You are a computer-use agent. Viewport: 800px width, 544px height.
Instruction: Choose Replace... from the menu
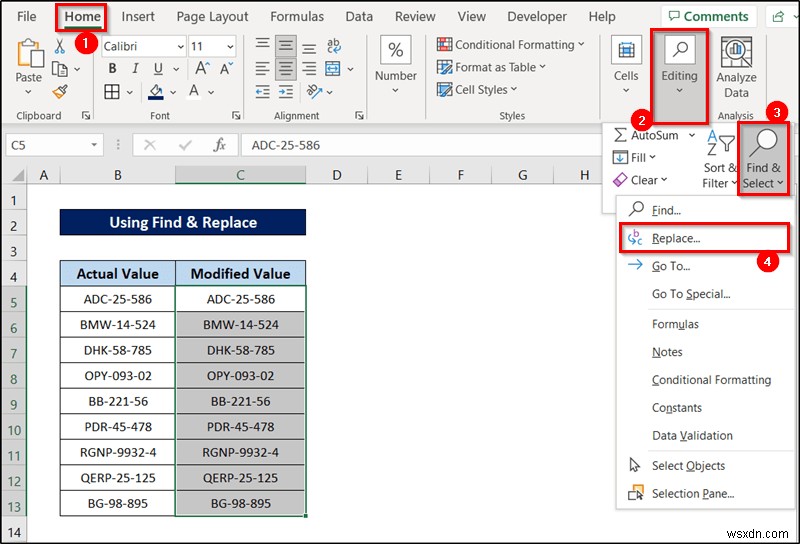[x=676, y=238]
